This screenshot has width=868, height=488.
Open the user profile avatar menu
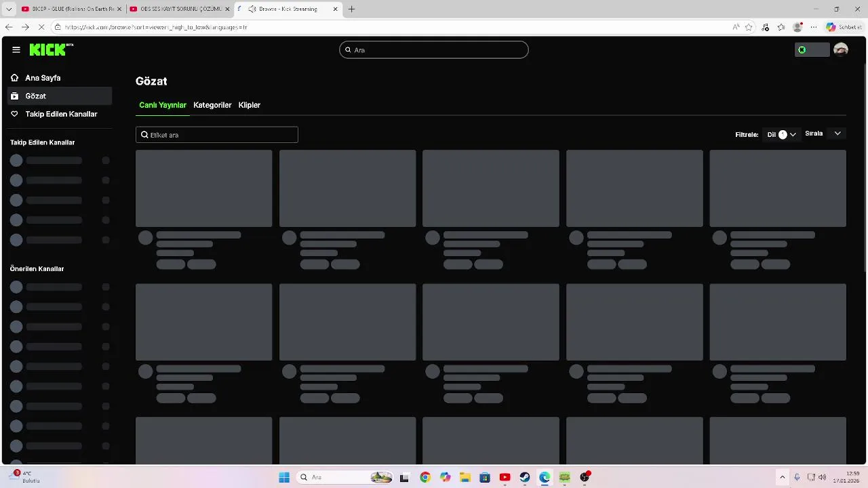(x=841, y=49)
